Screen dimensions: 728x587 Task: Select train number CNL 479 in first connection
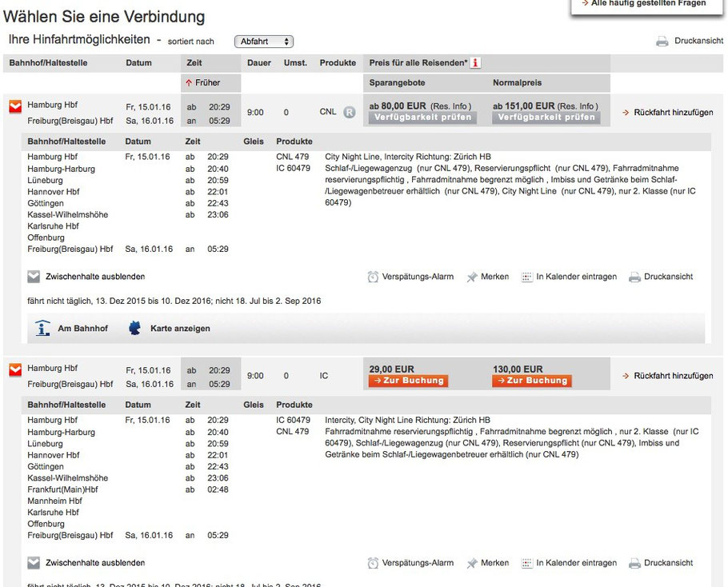(x=293, y=157)
